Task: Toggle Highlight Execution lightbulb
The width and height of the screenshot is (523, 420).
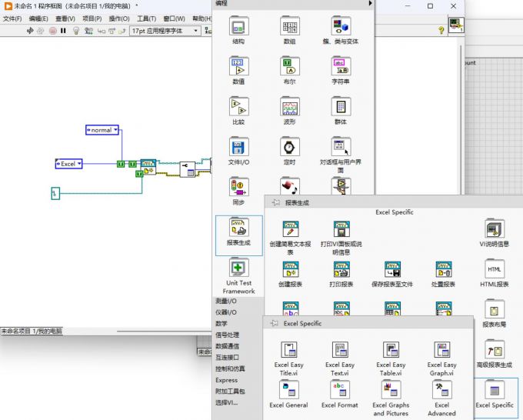Action: pos(76,31)
